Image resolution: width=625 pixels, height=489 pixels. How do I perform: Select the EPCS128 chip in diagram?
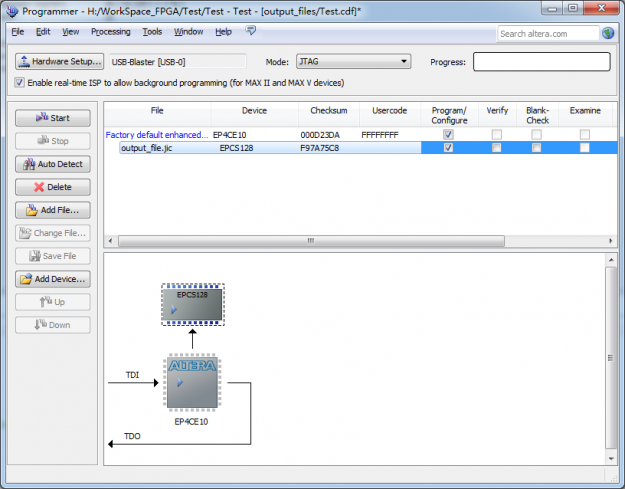coord(193,305)
